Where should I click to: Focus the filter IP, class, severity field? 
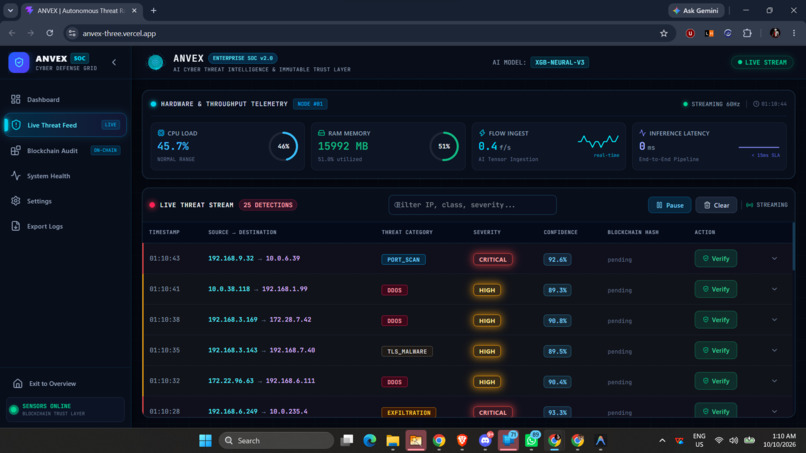coord(472,205)
